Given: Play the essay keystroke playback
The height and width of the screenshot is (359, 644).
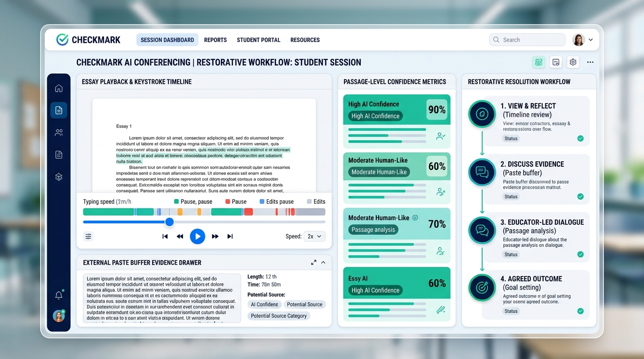Looking at the screenshot, I should (x=198, y=237).
